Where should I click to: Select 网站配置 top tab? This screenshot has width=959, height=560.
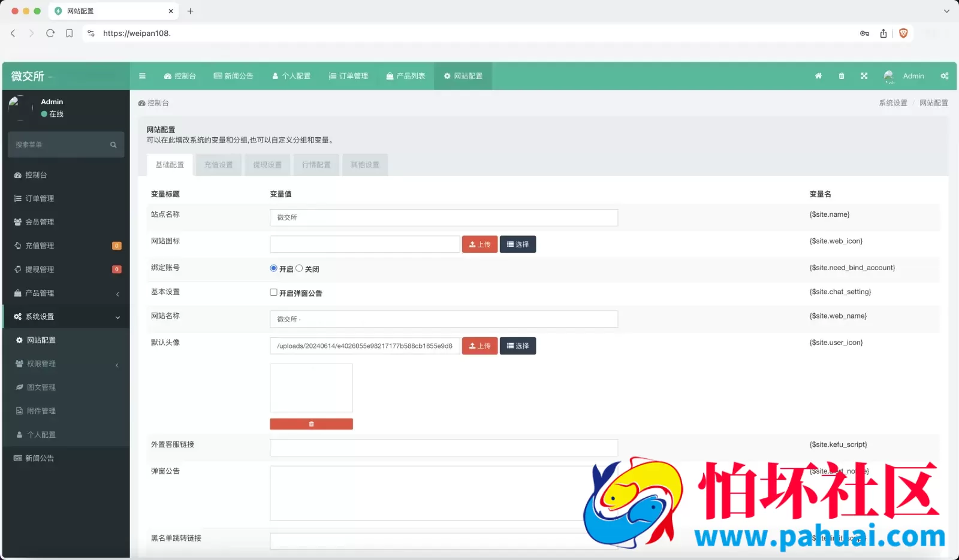[x=463, y=76]
